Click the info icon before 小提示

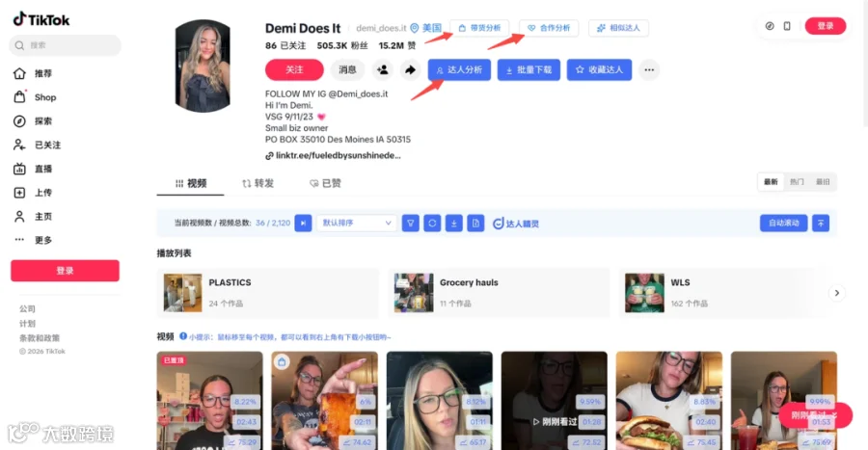pyautogui.click(x=183, y=336)
